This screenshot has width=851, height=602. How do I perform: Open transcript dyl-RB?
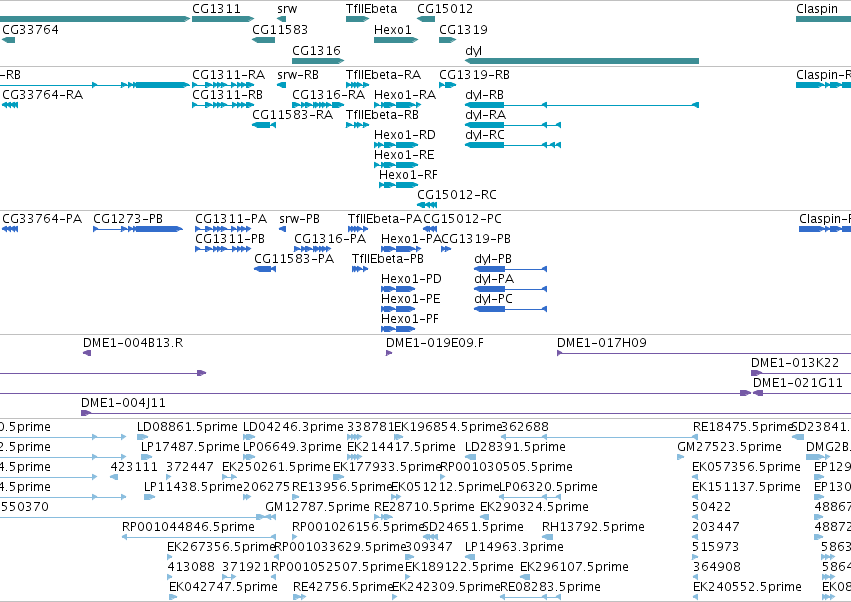coord(485,94)
